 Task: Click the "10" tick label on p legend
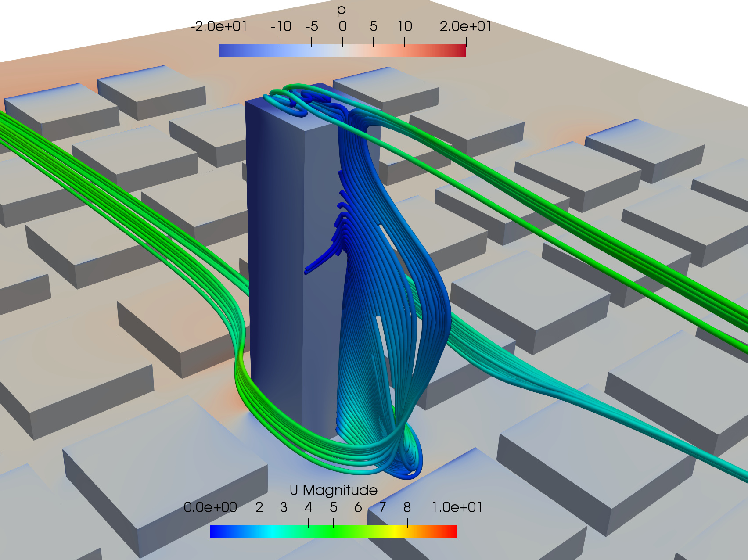click(405, 26)
